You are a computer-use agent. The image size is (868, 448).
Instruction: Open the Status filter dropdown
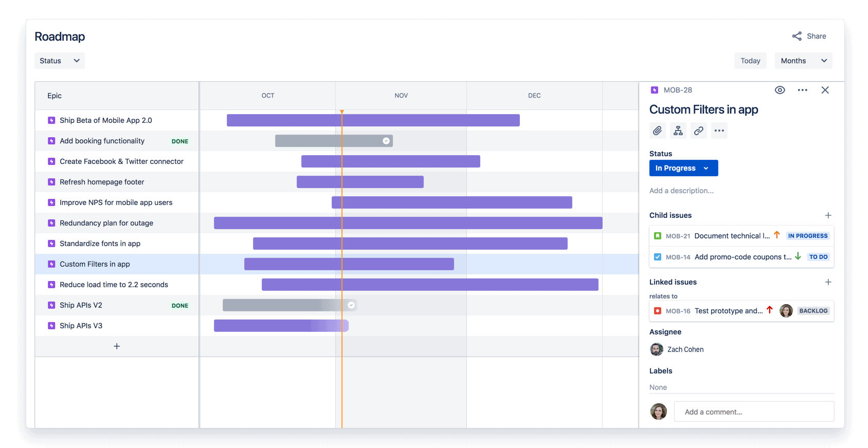pyautogui.click(x=59, y=60)
